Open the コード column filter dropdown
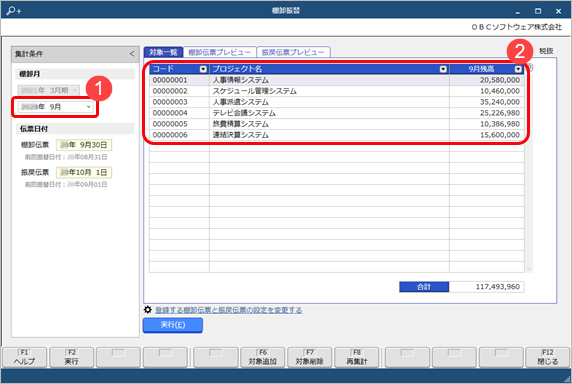 (203, 69)
